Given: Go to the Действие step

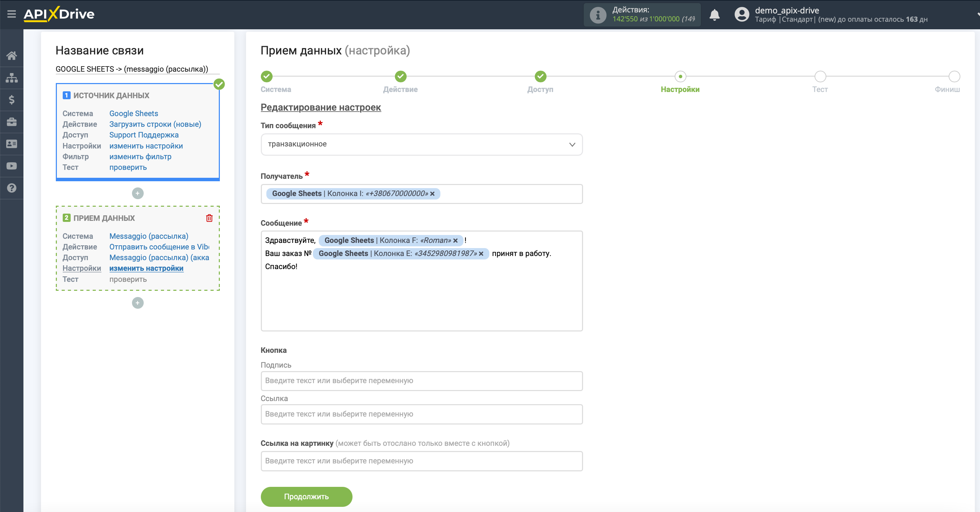Looking at the screenshot, I should pos(400,76).
